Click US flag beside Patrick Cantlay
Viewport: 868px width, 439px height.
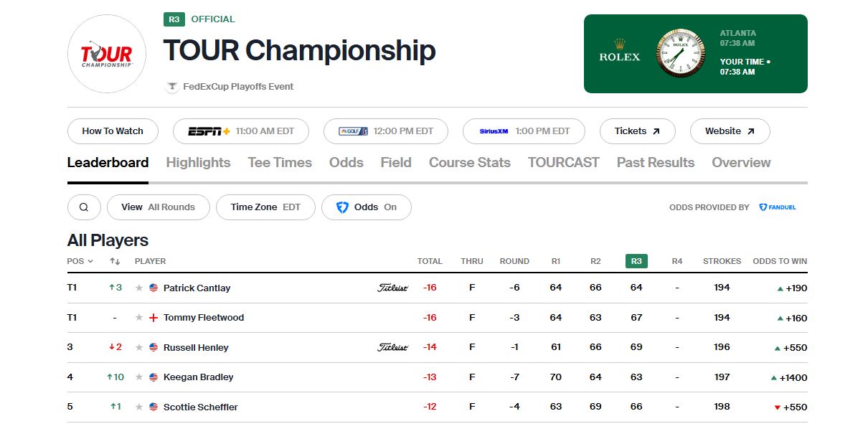click(154, 288)
